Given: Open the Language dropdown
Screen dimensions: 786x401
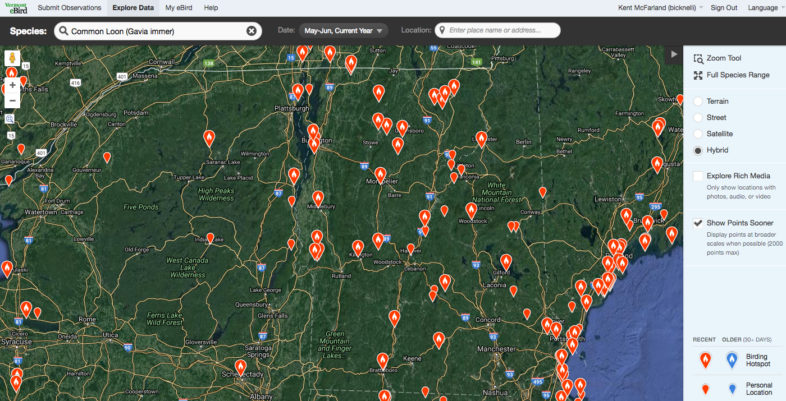Looking at the screenshot, I should 765,7.
